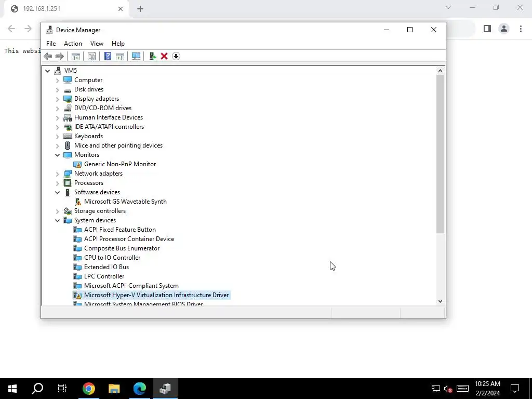This screenshot has width=532, height=399.
Task: Click the Keyboards category icon
Action: (x=68, y=136)
